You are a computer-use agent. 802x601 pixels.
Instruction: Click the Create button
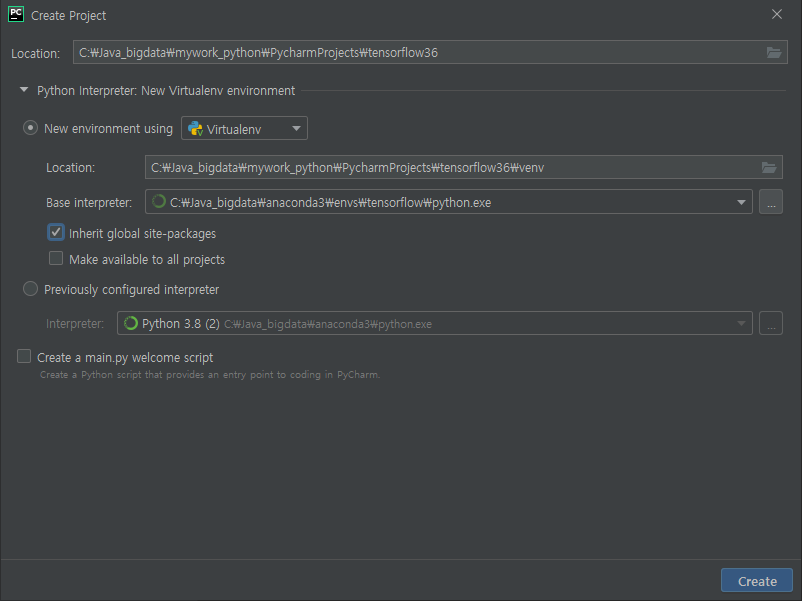tap(757, 581)
